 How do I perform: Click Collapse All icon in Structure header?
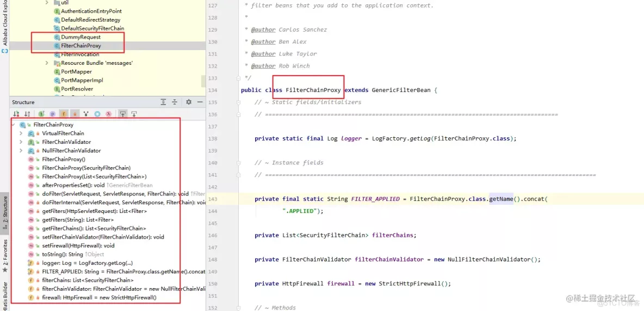(175, 102)
